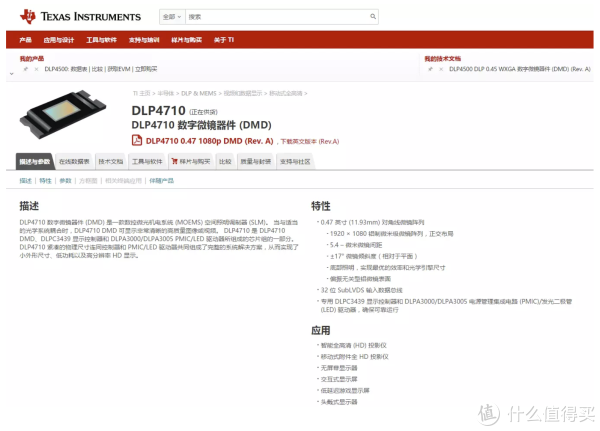Click the search magnifier icon
The image size is (600, 431).
click(x=373, y=16)
